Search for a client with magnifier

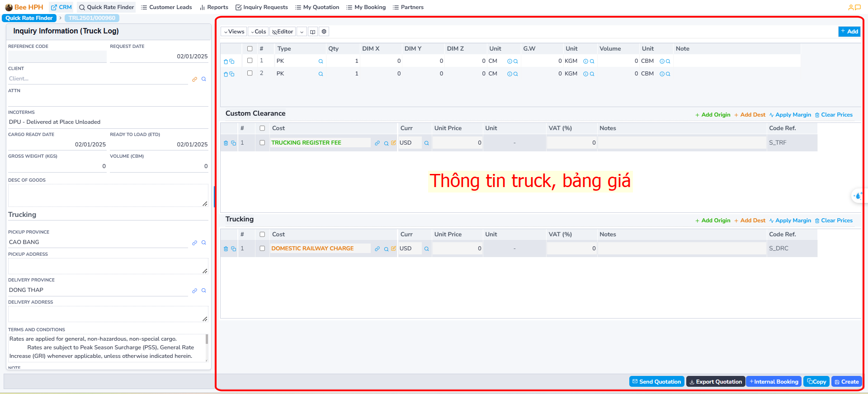(203, 79)
